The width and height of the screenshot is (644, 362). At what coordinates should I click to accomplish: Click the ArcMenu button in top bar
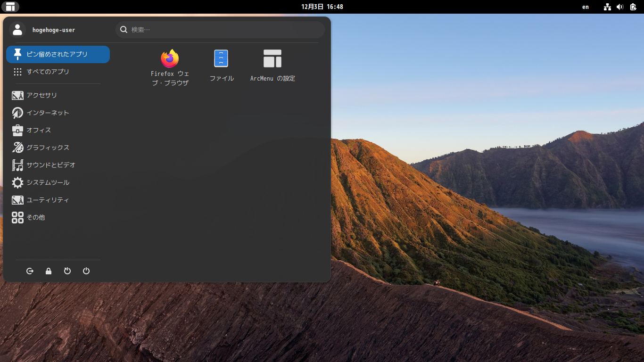(x=10, y=7)
